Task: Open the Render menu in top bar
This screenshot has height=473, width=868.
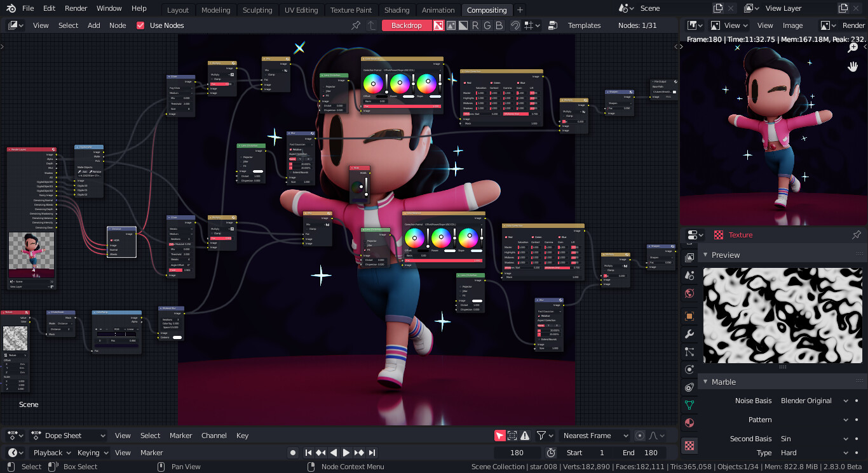Action: point(76,9)
